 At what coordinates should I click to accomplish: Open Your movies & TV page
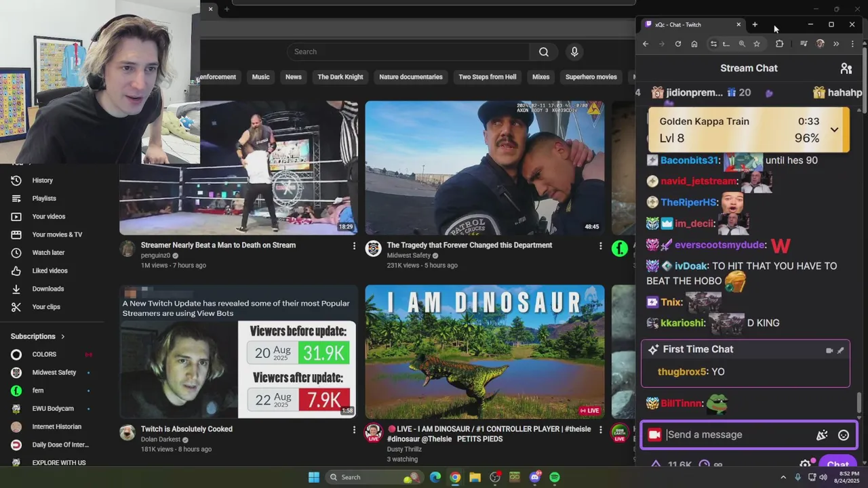pyautogui.click(x=57, y=235)
